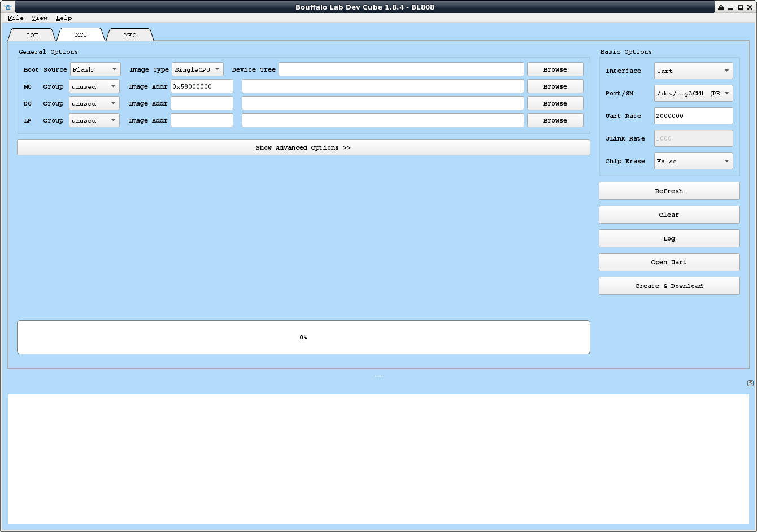Switch to the IOT tab
Screen dimensions: 757x532
(32, 35)
